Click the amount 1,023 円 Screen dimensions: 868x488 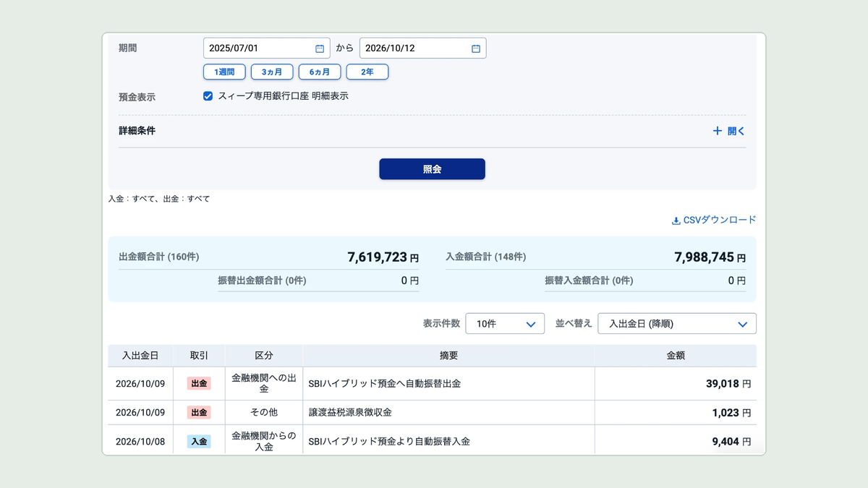(731, 413)
